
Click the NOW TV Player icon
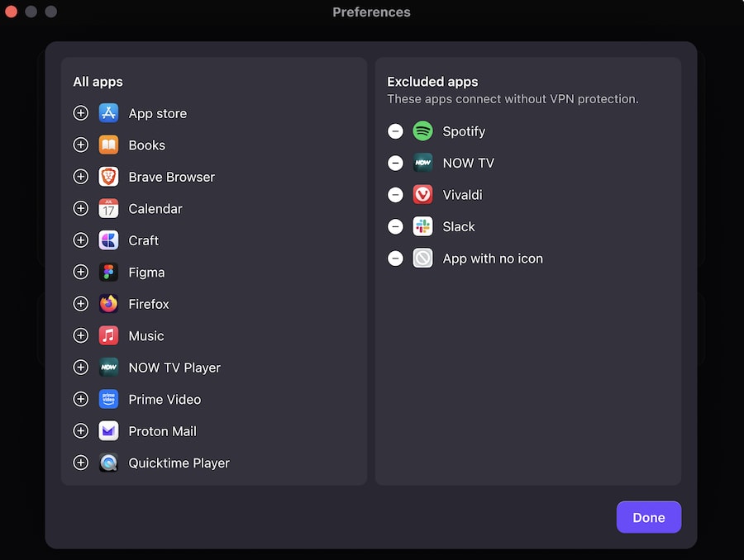tap(108, 368)
